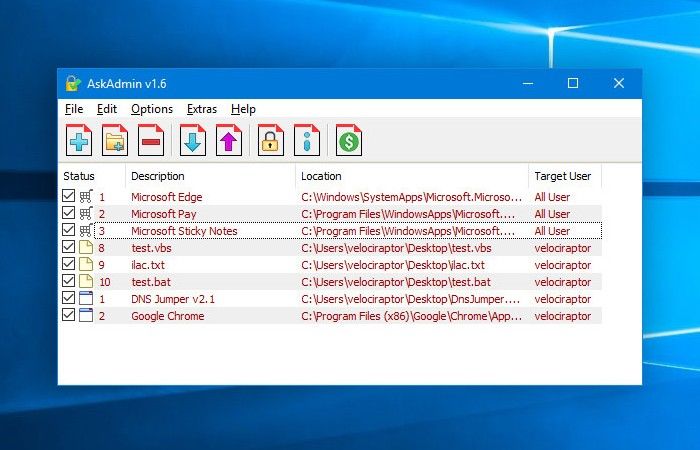Expand the Extras menu
The image size is (700, 450).
(x=202, y=109)
